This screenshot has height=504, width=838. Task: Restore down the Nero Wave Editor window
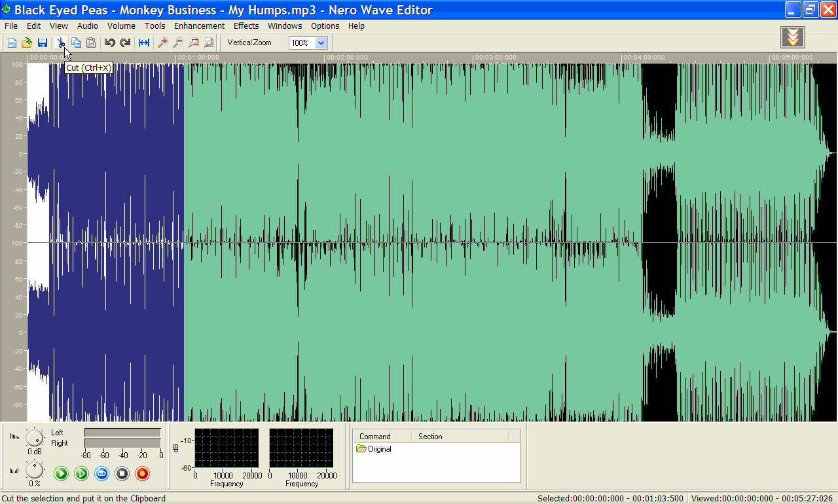pyautogui.click(x=811, y=9)
